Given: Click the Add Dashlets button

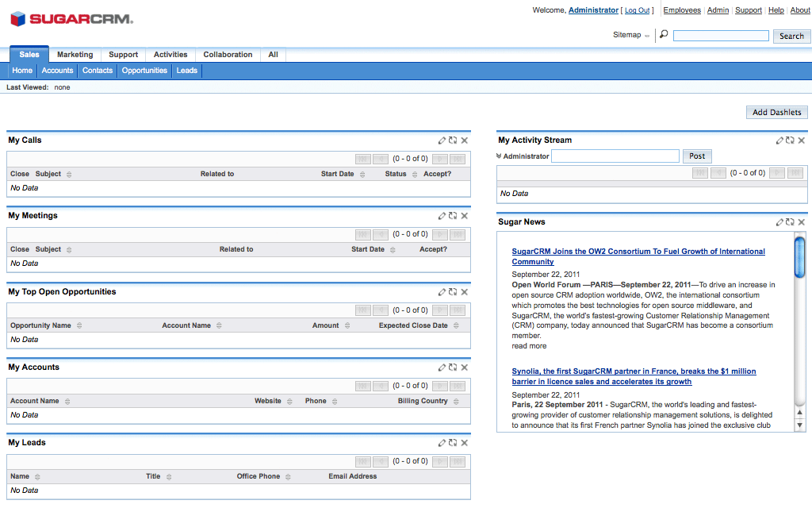Looking at the screenshot, I should (x=776, y=113).
